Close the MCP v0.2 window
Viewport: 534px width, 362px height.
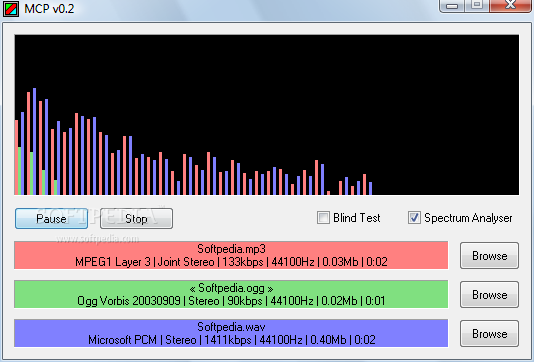pyautogui.click(x=511, y=6)
